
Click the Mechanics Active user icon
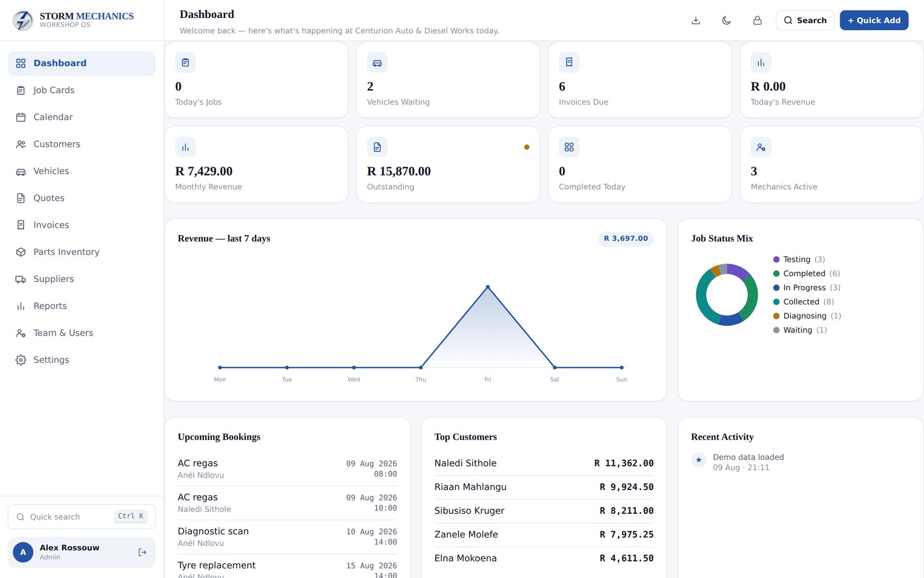click(x=761, y=147)
